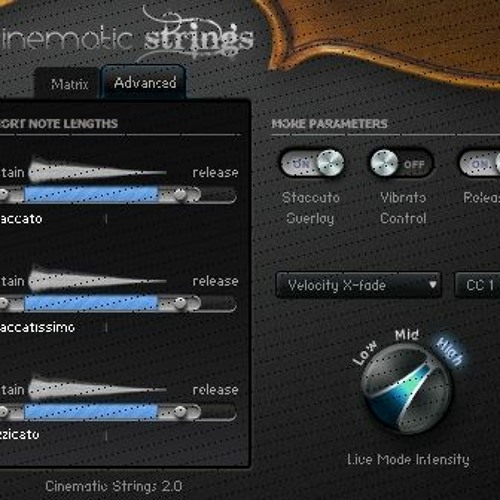
Task: Click the Cinematic Strings logo title
Action: click(x=127, y=38)
